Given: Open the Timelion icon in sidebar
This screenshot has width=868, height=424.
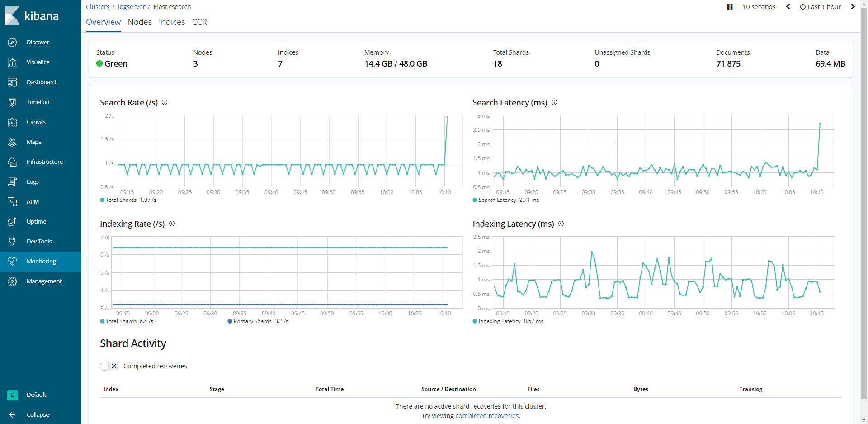Looking at the screenshot, I should pyautogui.click(x=12, y=102).
